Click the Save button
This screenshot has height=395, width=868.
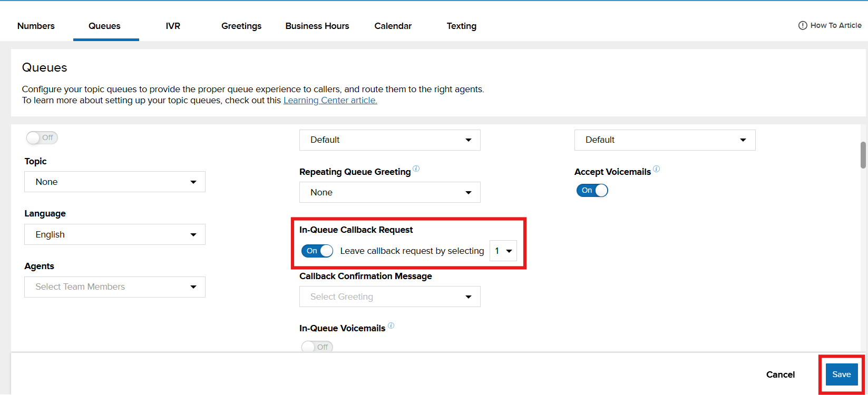click(x=842, y=374)
